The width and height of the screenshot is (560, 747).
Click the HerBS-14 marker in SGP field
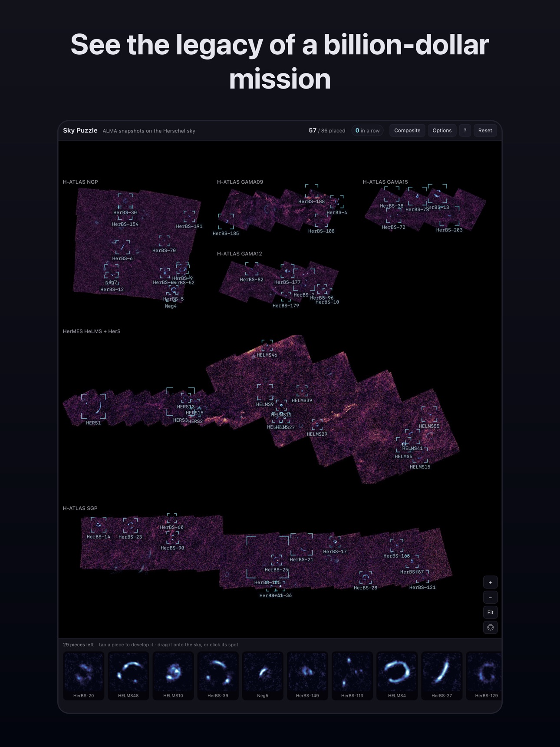pyautogui.click(x=99, y=525)
